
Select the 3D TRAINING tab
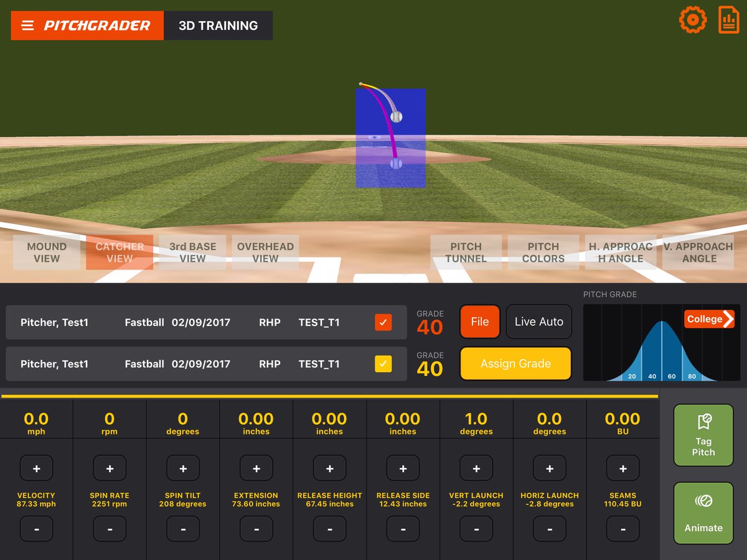point(218,26)
